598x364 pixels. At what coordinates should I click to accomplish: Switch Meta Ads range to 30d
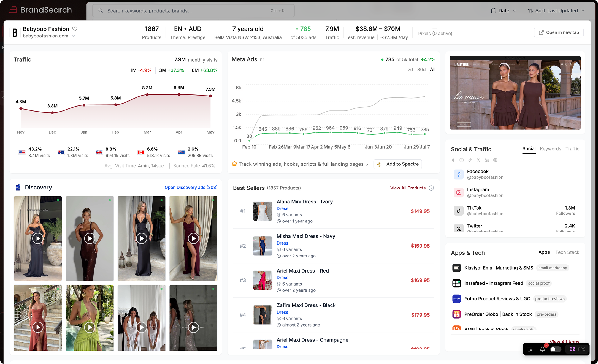(421, 70)
